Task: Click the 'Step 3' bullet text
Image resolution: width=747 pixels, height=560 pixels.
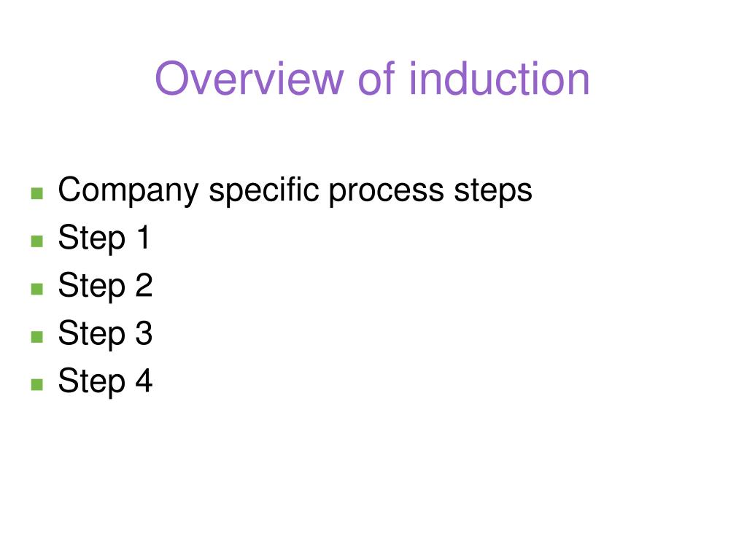Action: [x=105, y=333]
